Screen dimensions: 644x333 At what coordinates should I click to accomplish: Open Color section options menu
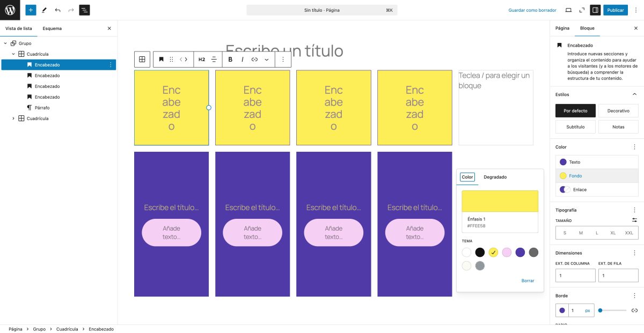coord(634,147)
